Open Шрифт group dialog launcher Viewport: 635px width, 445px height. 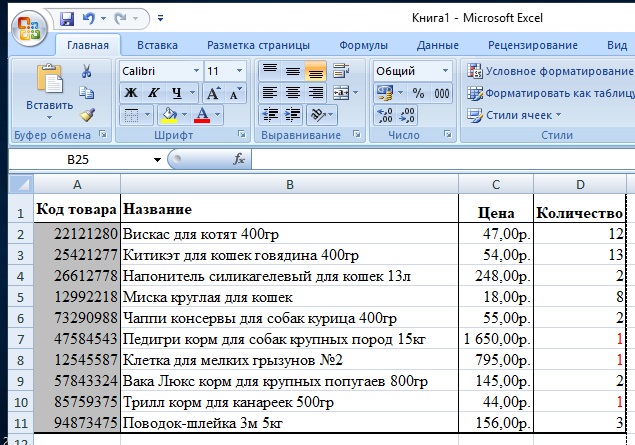coord(242,134)
